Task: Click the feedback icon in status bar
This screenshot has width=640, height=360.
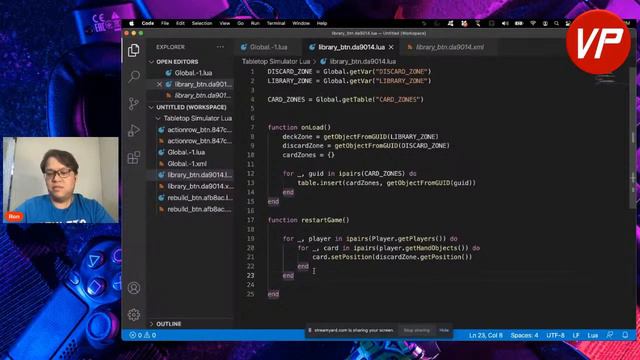Action: [610, 335]
